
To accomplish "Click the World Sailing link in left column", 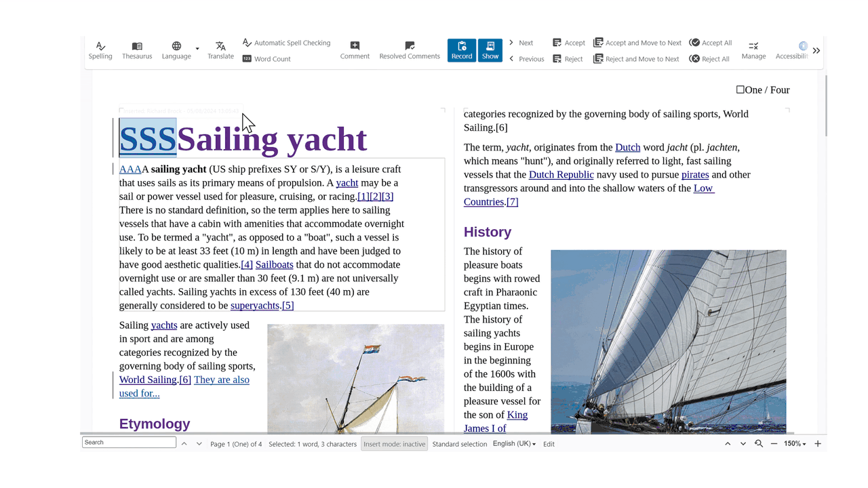I will (x=148, y=380).
